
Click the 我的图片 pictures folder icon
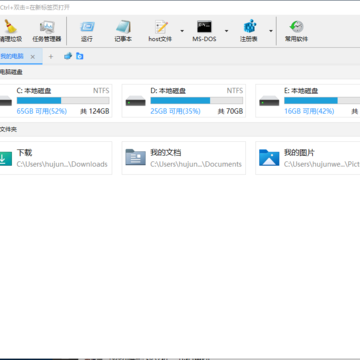coord(269,157)
